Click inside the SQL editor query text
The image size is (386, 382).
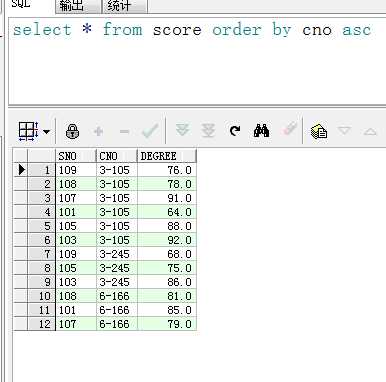[192, 30]
